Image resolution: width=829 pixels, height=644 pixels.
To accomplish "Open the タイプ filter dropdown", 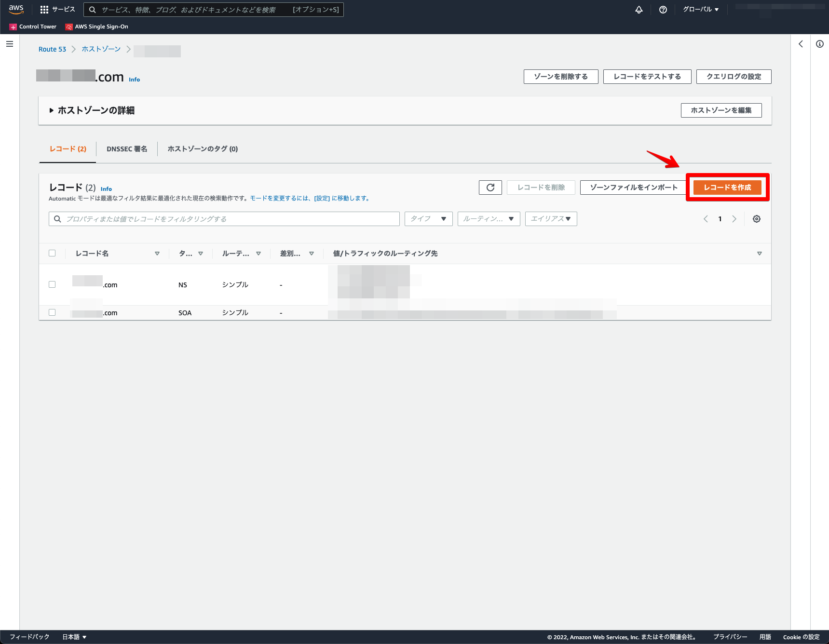I will (429, 219).
